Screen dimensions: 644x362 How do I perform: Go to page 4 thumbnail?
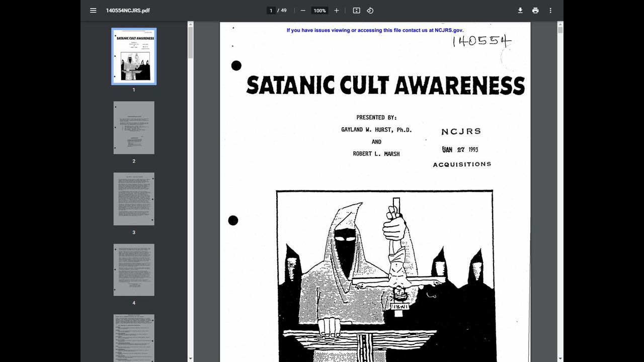point(134,270)
